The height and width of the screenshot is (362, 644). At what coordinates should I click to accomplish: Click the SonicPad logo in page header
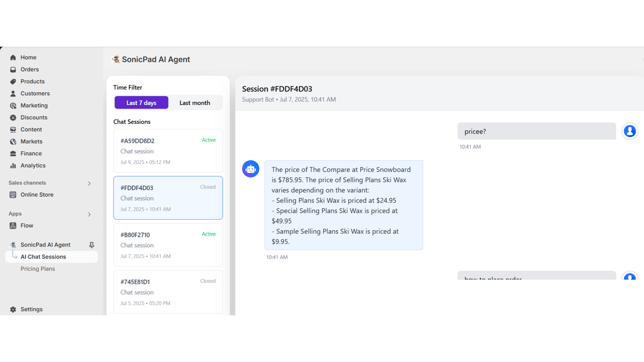click(116, 60)
